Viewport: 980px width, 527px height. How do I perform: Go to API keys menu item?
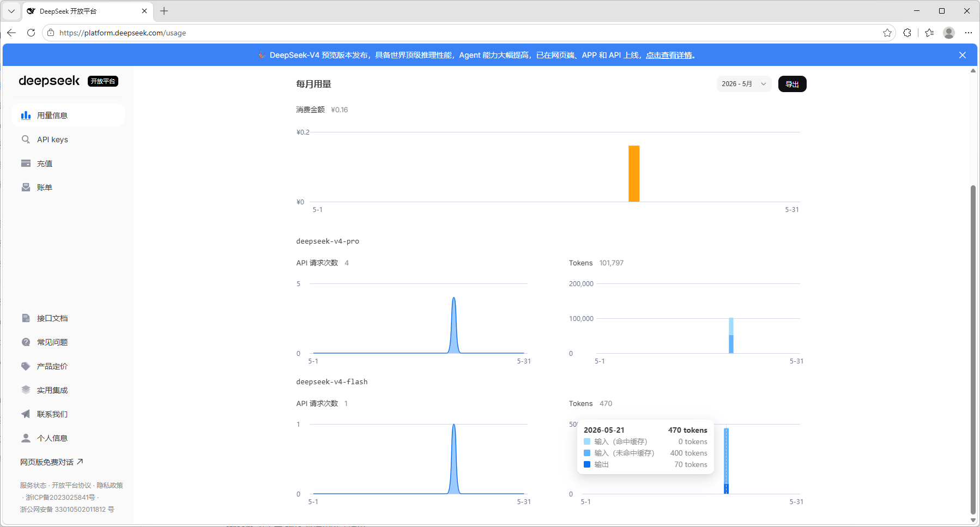point(68,140)
